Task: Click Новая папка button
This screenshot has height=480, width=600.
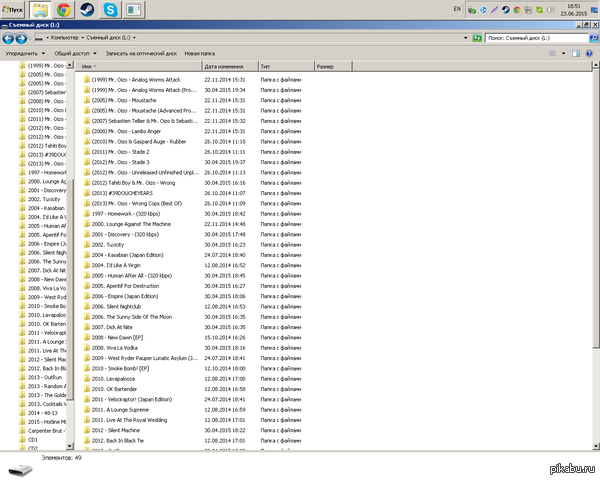Action: (x=200, y=54)
